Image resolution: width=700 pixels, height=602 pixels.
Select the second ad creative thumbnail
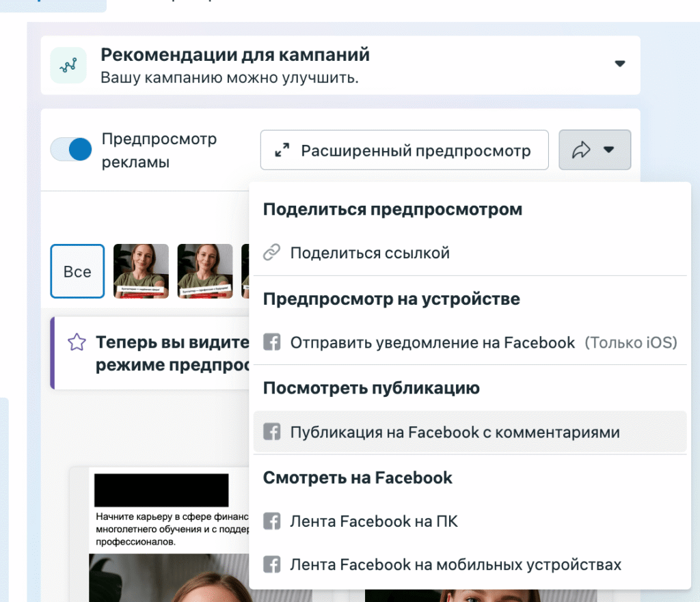(205, 271)
